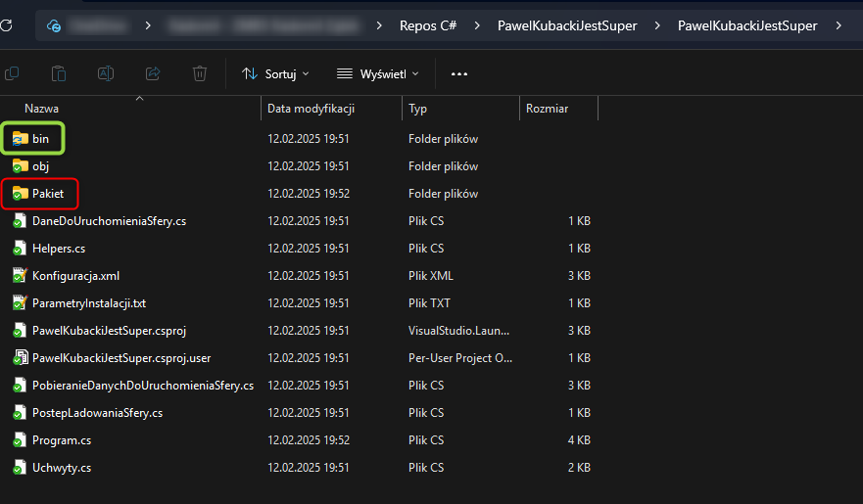Select the Program.cs file
The image size is (863, 504).
(x=62, y=440)
